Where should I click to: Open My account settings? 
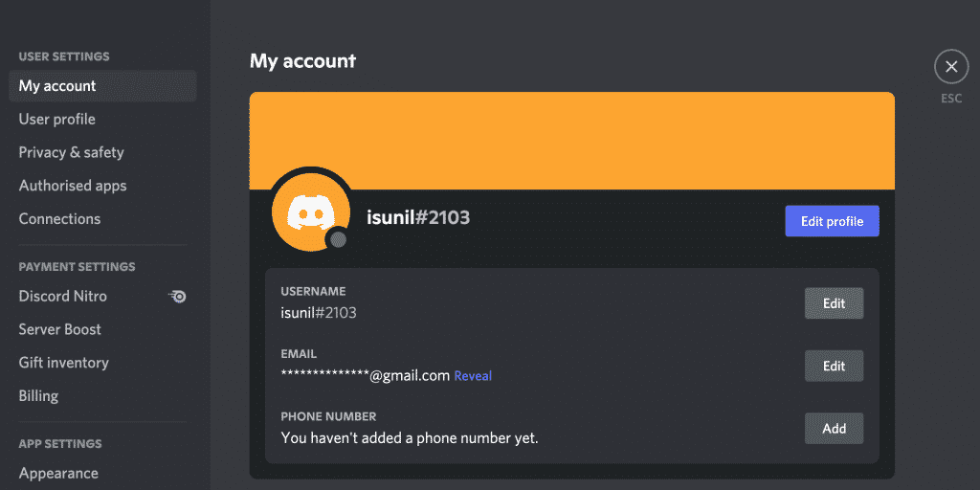click(57, 86)
